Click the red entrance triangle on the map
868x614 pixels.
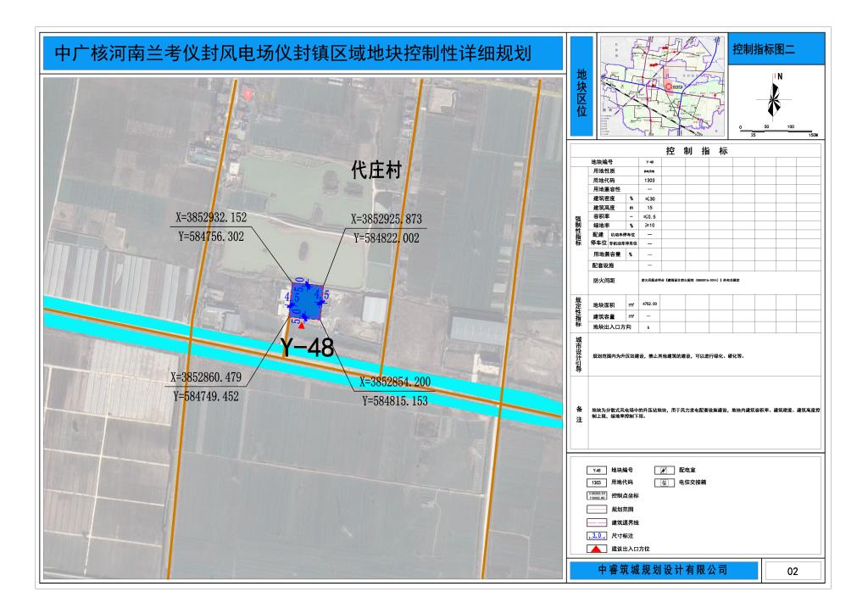coord(301,325)
